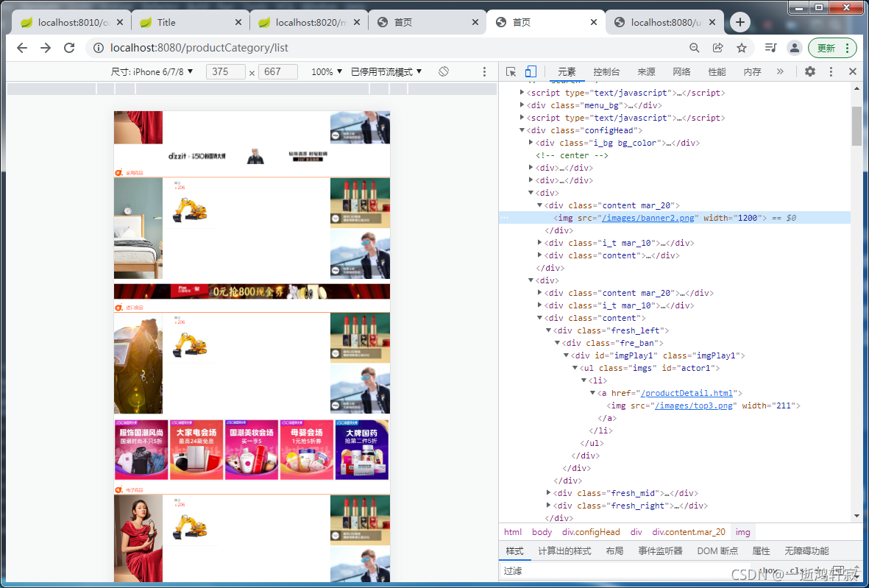Reload the current page
Image resolution: width=869 pixels, height=588 pixels.
tap(69, 48)
